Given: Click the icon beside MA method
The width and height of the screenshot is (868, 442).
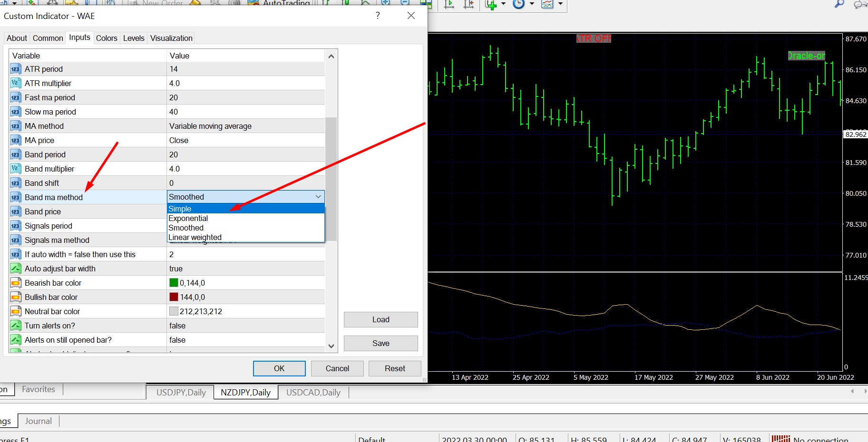Looking at the screenshot, I should (x=16, y=126).
